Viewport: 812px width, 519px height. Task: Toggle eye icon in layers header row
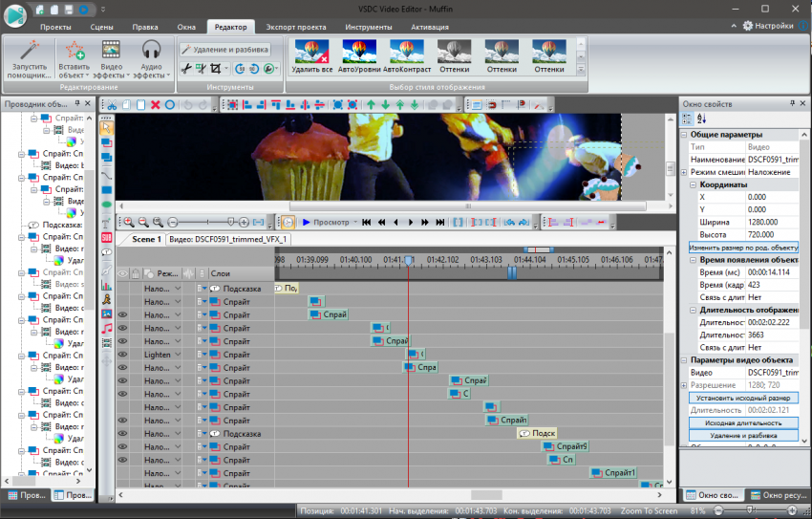click(122, 273)
